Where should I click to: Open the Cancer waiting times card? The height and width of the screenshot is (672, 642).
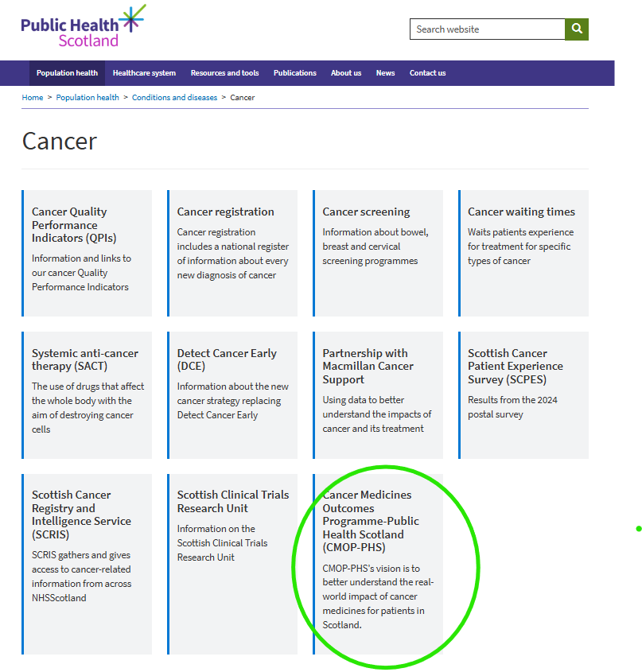point(523,253)
